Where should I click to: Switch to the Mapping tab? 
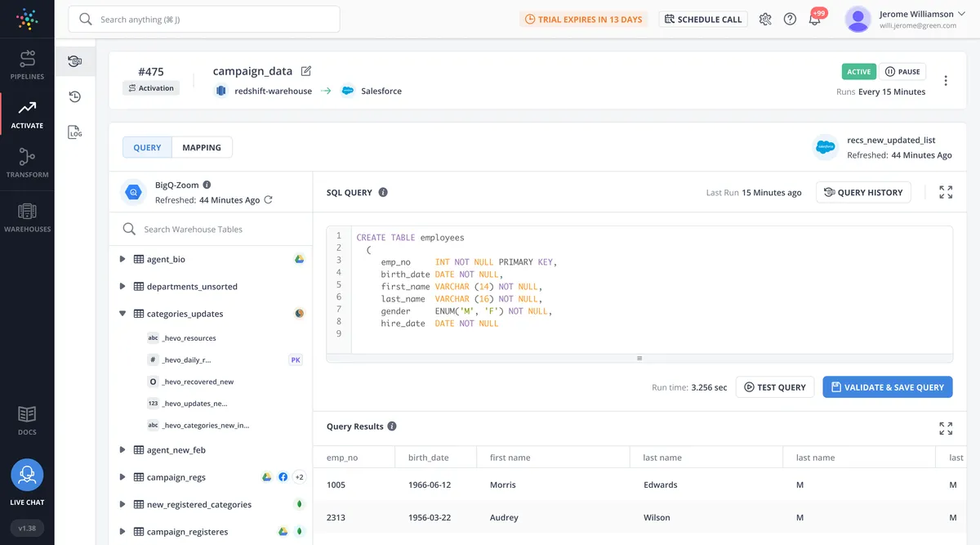pyautogui.click(x=202, y=148)
